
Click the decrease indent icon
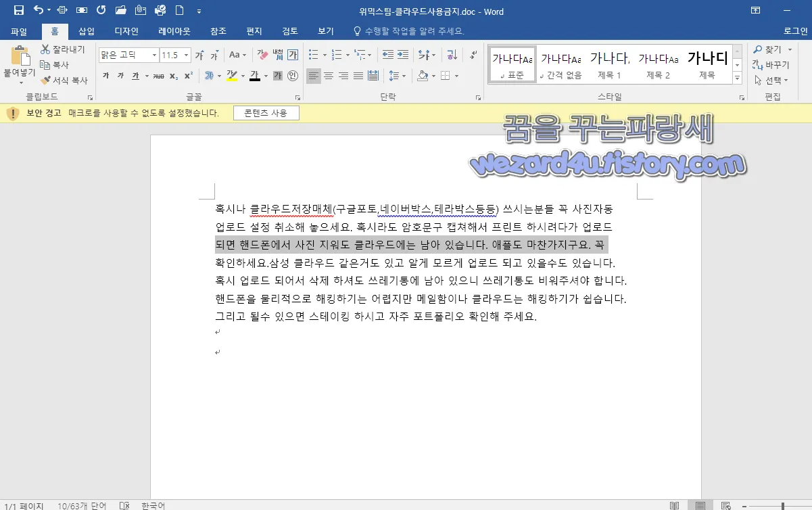388,55
